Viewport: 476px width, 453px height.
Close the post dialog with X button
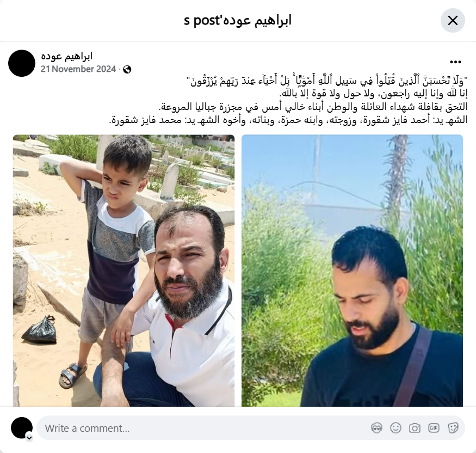pyautogui.click(x=453, y=21)
